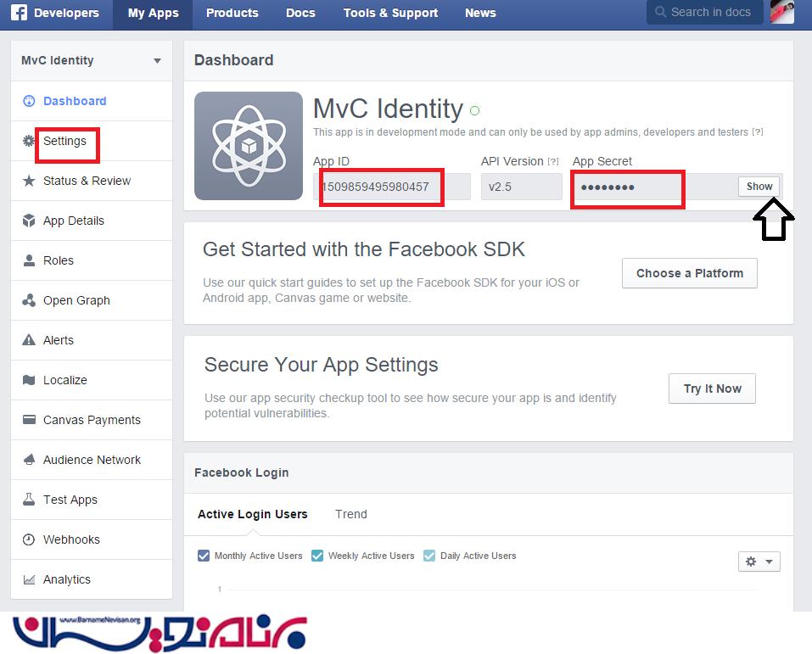The image size is (812, 654).
Task: Click the Roles person icon
Action: [29, 260]
